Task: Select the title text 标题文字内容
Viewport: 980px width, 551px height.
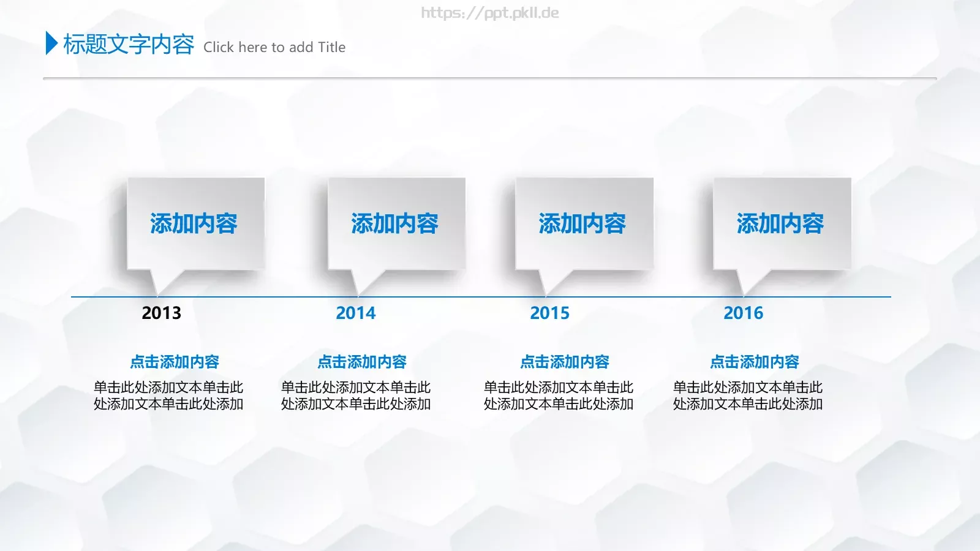Action: tap(129, 45)
